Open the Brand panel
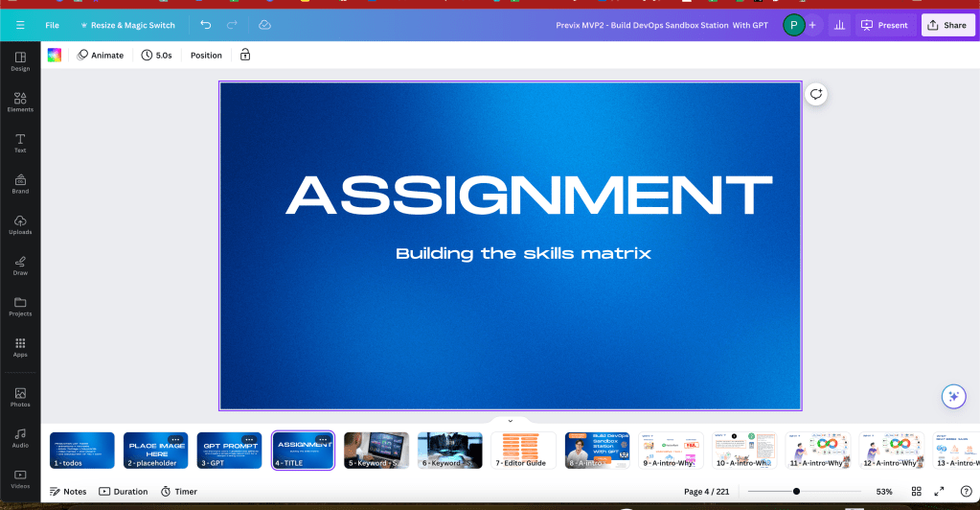Viewport: 980px width, 510px height. [20, 184]
